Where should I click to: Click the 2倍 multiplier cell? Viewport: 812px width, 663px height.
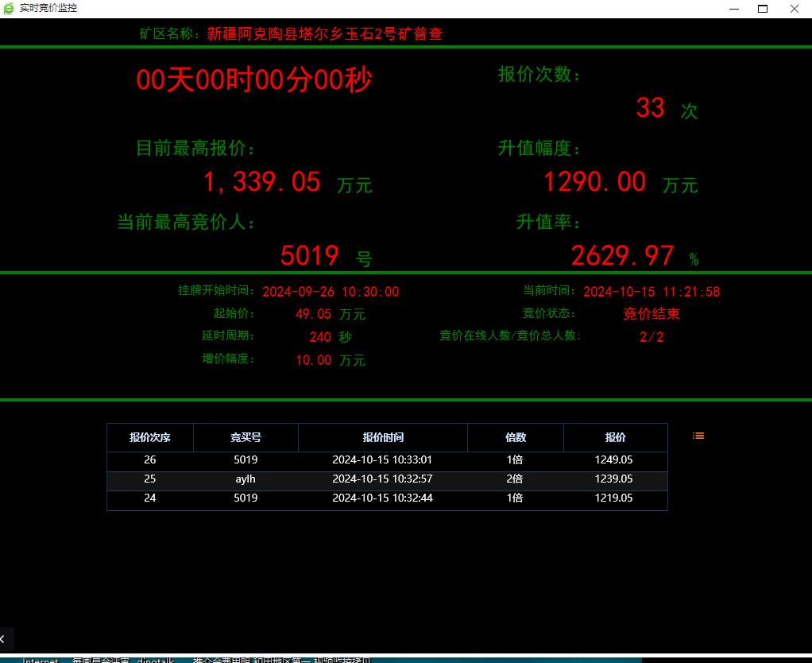[515, 479]
